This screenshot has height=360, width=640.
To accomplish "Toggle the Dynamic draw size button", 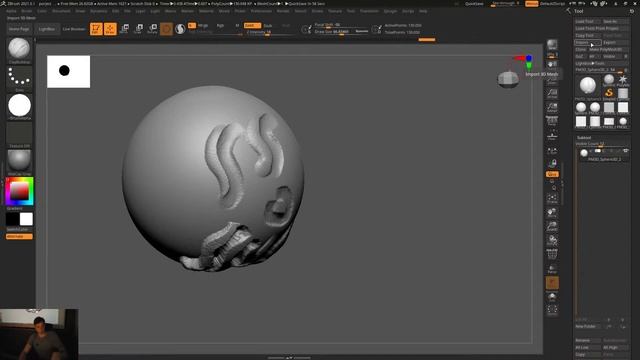I will [362, 31].
